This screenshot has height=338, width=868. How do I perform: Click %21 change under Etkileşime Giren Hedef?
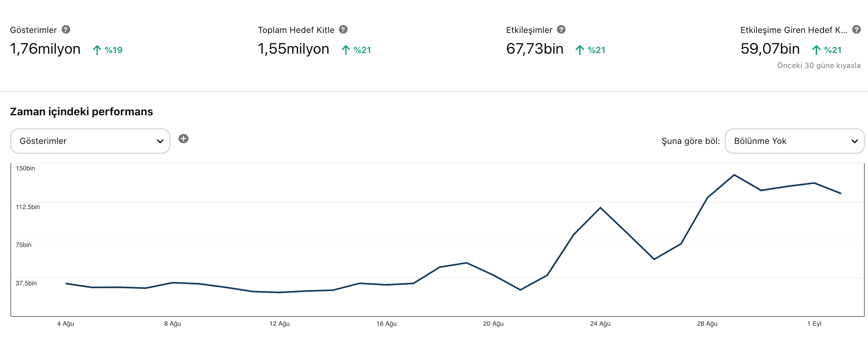click(827, 50)
